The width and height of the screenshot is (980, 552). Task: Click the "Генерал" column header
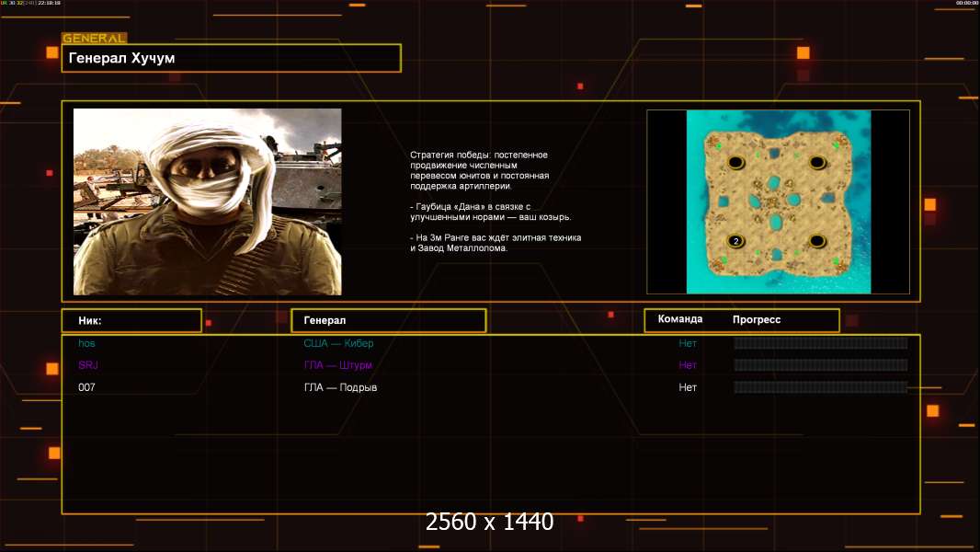(x=387, y=320)
